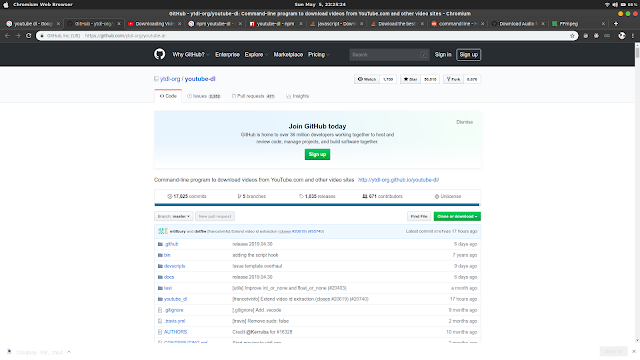Switch to the Download Audio browser tab
This screenshot has width=640, height=360.
(518, 24)
